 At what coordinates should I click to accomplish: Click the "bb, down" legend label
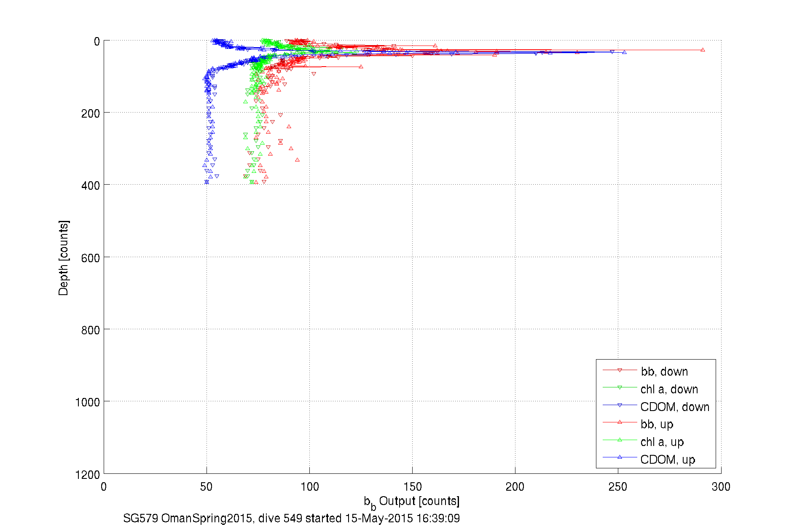(x=664, y=371)
